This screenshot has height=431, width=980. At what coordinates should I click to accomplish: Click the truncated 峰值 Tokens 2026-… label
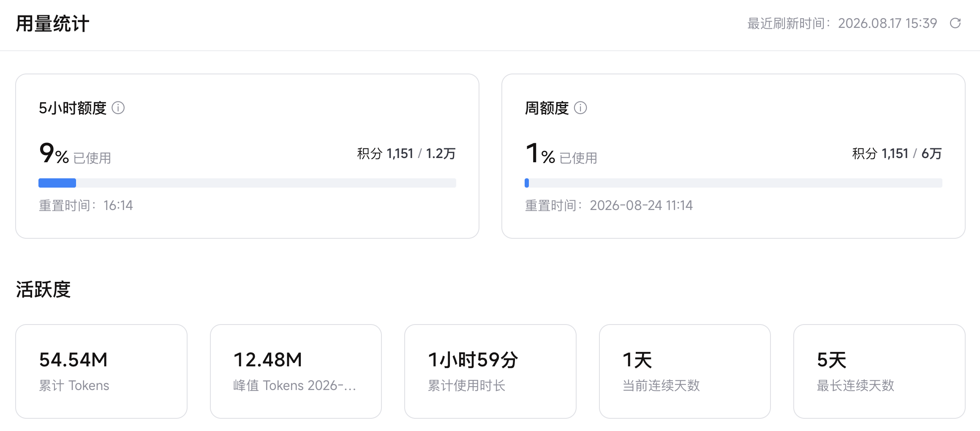coord(295,385)
